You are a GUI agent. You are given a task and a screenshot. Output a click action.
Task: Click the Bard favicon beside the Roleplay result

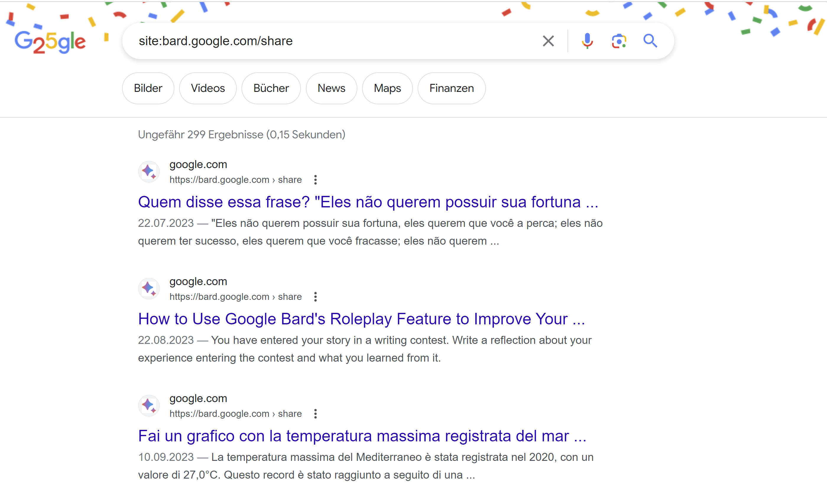pyautogui.click(x=149, y=288)
